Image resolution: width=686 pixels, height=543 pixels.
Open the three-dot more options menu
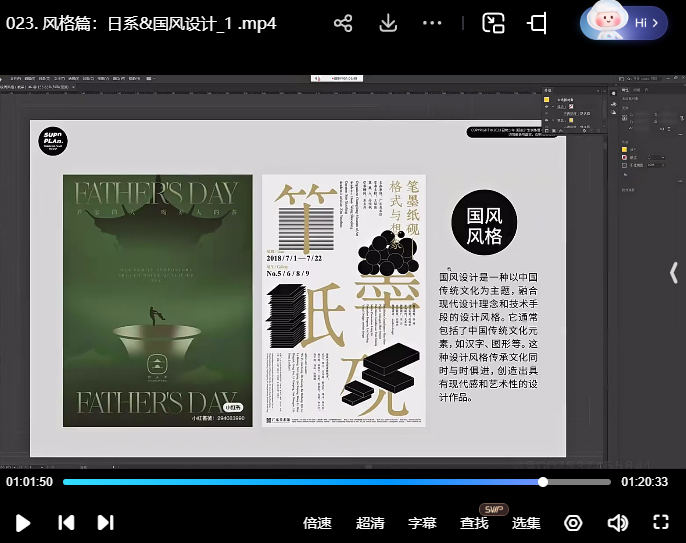(432, 23)
